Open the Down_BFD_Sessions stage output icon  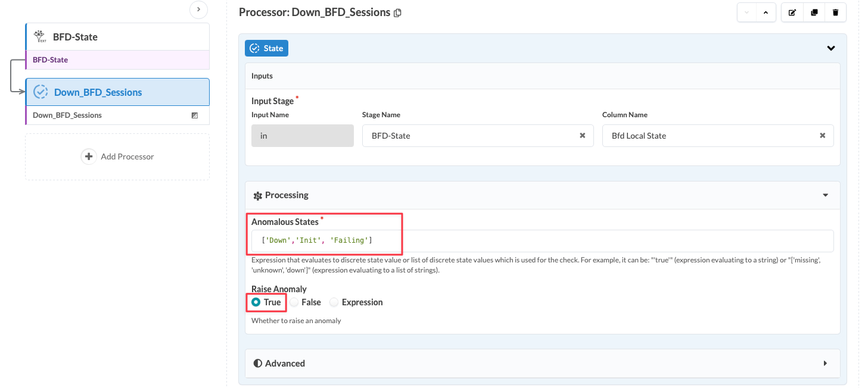tap(195, 115)
